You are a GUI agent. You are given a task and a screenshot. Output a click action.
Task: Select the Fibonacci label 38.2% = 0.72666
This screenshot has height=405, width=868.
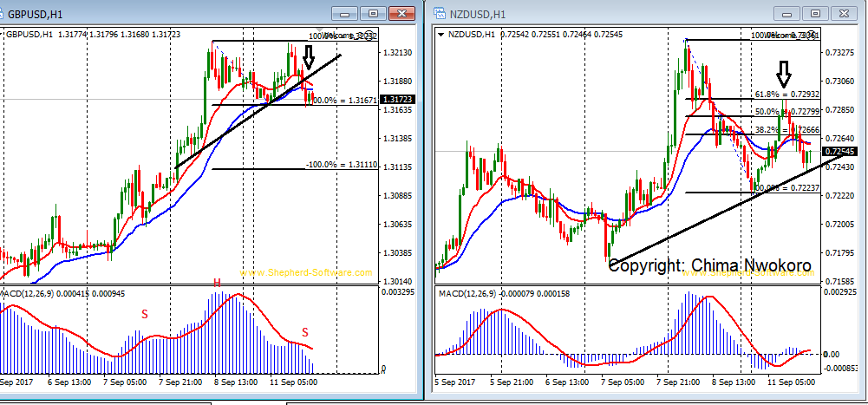click(787, 129)
